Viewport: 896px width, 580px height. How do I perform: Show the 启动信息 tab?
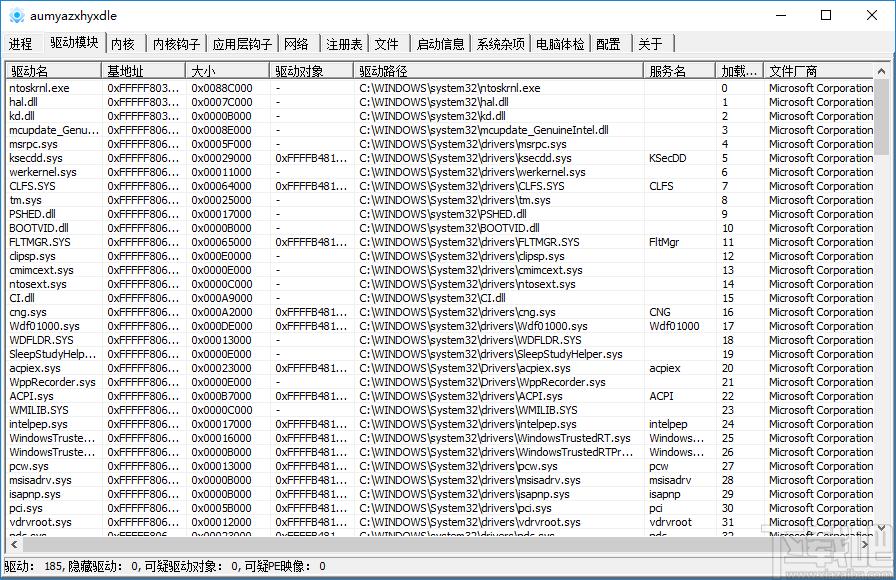(x=441, y=44)
